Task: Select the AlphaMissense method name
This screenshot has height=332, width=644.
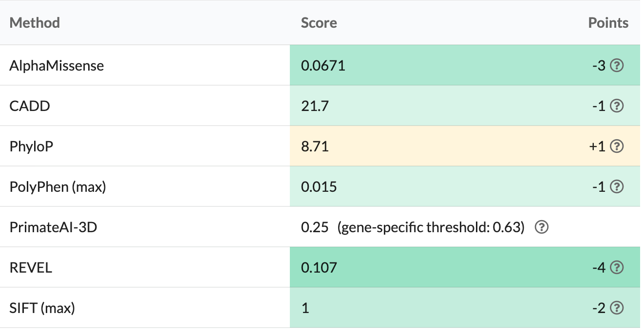Action: [57, 66]
